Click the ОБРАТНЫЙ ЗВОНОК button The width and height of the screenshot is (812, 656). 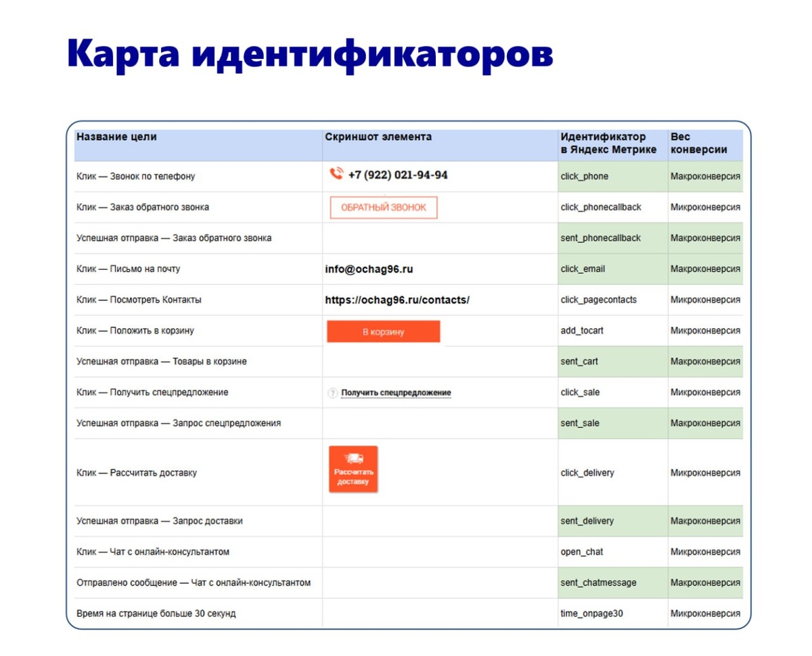point(384,208)
